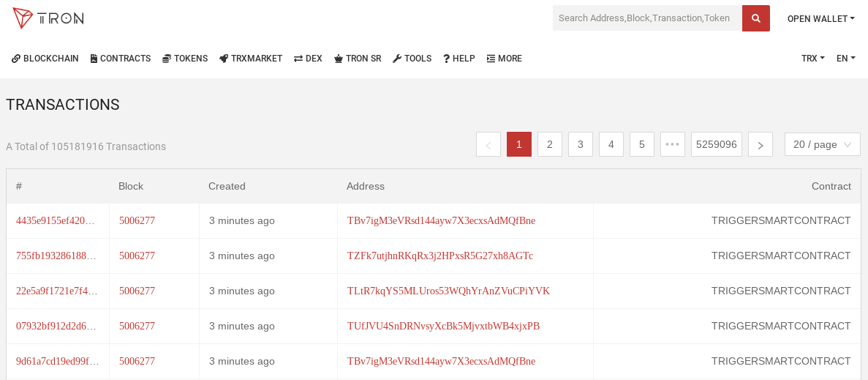Go to page 3 of transactions

pyautogui.click(x=580, y=144)
